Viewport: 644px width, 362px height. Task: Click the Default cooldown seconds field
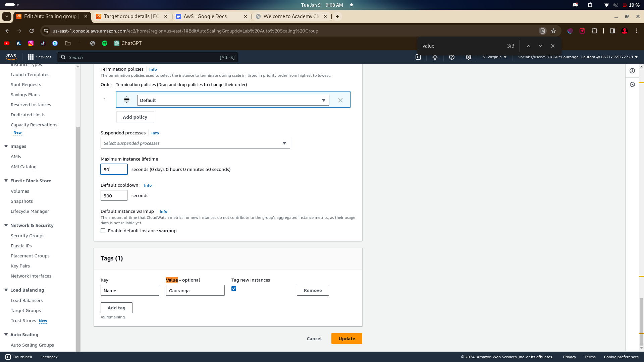[114, 196]
